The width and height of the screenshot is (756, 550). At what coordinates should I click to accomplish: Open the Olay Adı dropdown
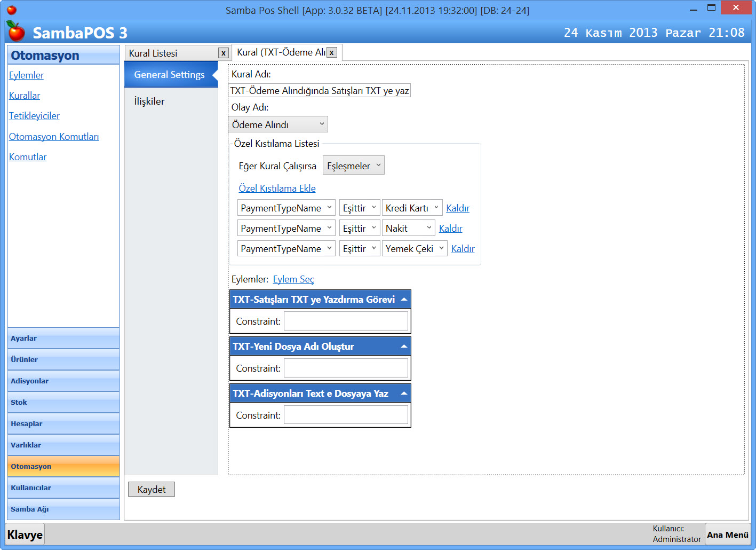278,124
